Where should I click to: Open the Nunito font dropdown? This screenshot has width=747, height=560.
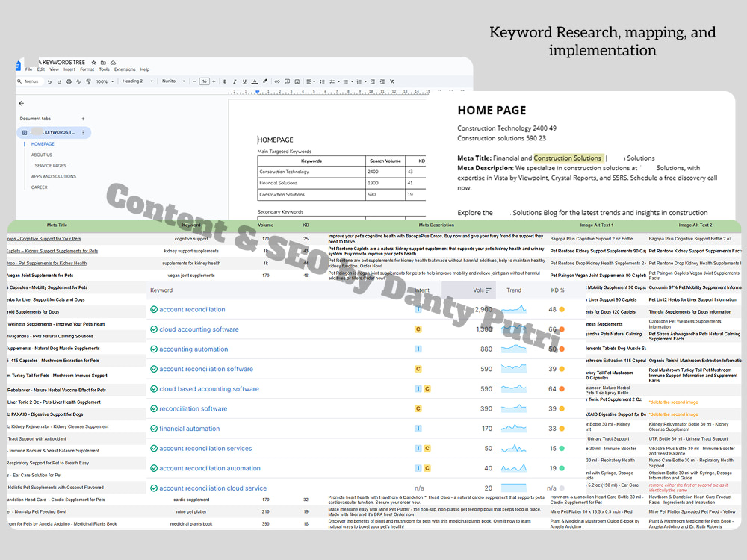[x=173, y=81]
